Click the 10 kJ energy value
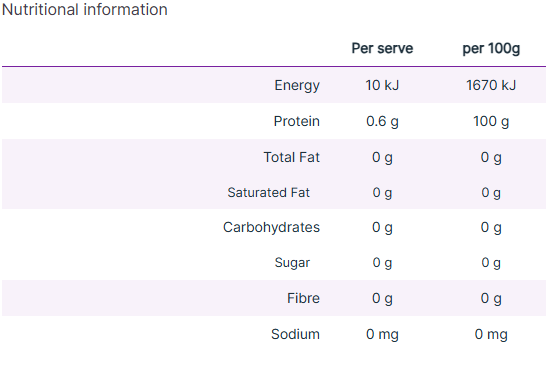This screenshot has width=555, height=377. point(382,85)
